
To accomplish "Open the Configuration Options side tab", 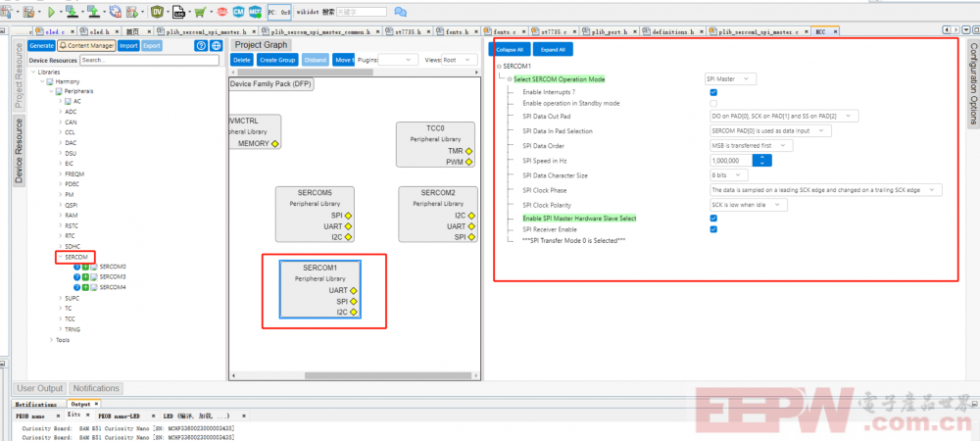I will [973, 83].
